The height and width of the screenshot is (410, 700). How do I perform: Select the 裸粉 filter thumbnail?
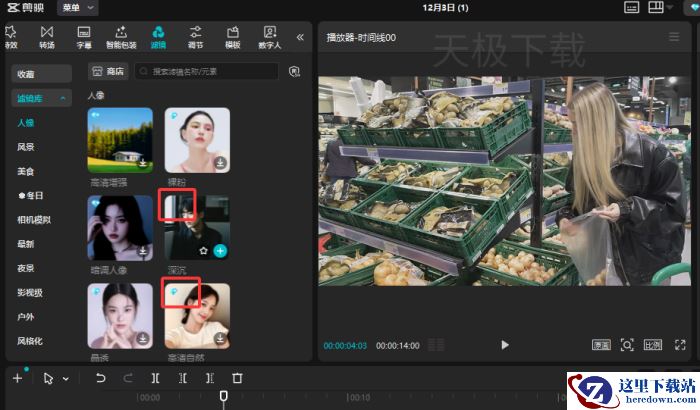(x=197, y=140)
